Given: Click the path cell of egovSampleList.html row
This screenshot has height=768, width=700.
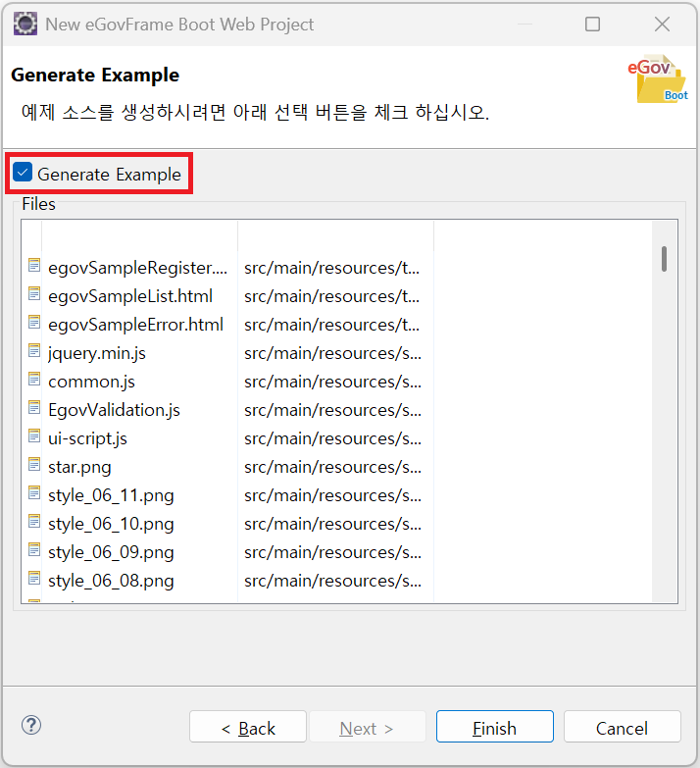Looking at the screenshot, I should tap(332, 296).
